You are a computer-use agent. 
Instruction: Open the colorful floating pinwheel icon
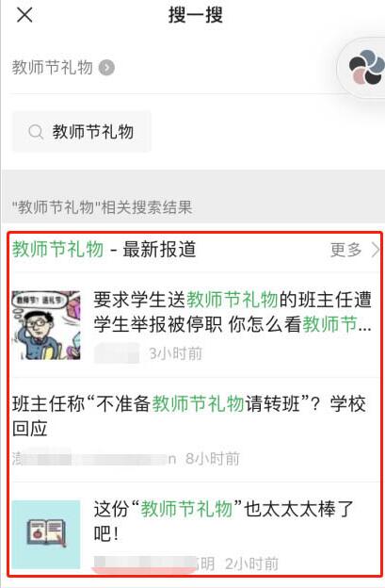coord(366,68)
